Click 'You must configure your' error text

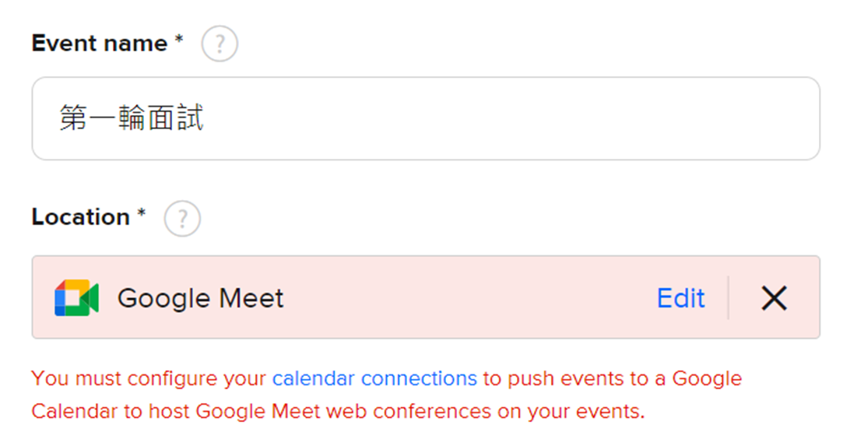click(149, 378)
